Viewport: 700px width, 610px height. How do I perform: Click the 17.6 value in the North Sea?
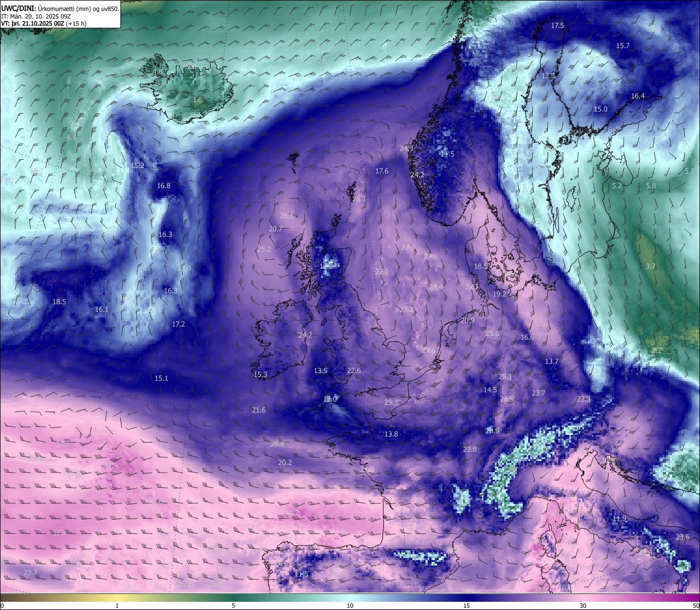[x=382, y=171]
